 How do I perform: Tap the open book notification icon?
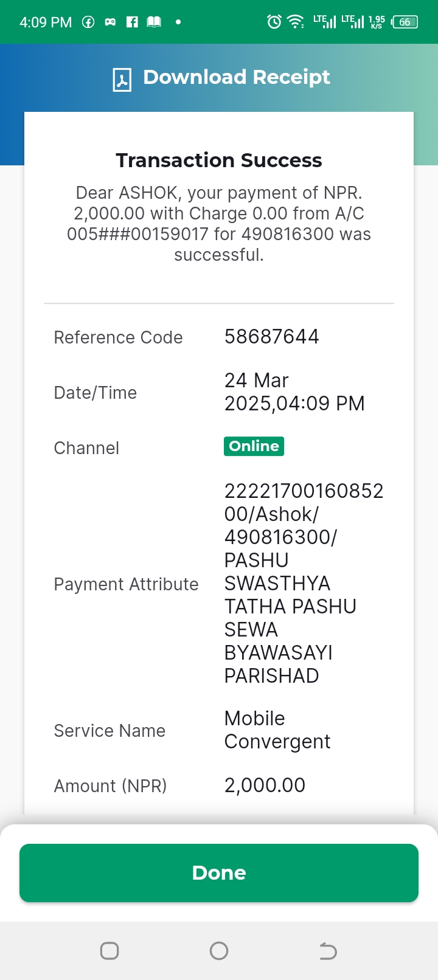(x=154, y=22)
